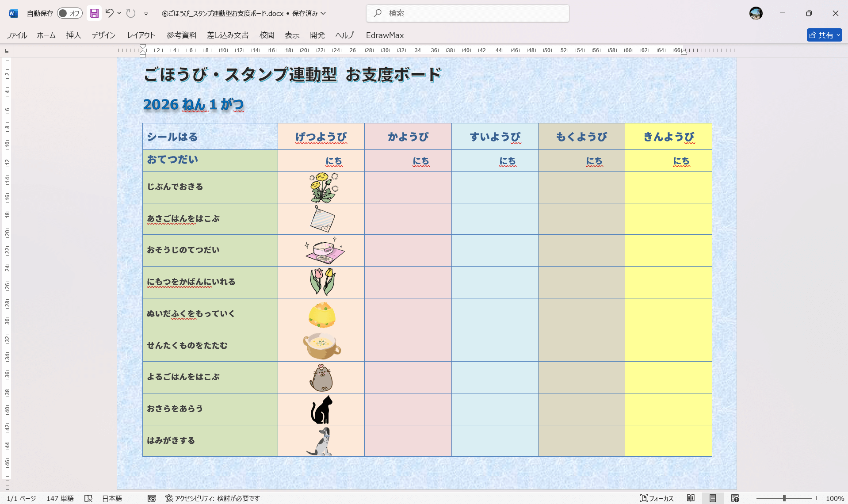Viewport: 848px width, 504px height.
Task: Click the spelling check icon in status bar
Action: click(88, 498)
